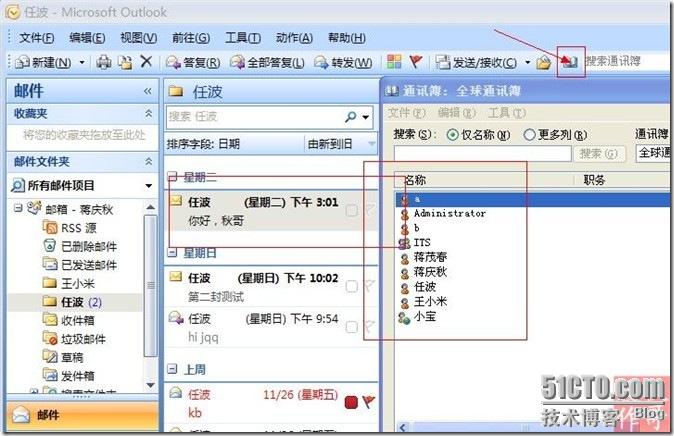
Task: Open the Help menu in Outlook
Action: pyautogui.click(x=346, y=38)
